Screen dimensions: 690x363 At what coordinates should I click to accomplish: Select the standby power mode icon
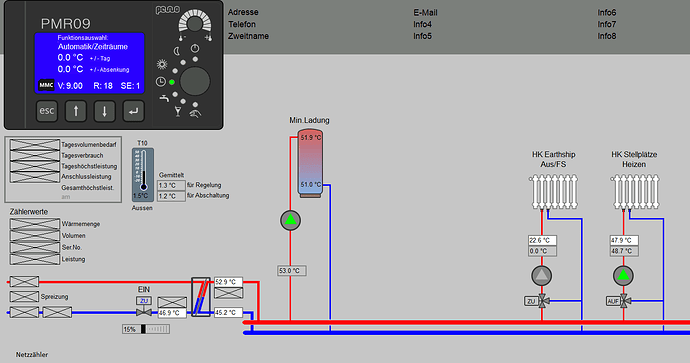(x=195, y=48)
